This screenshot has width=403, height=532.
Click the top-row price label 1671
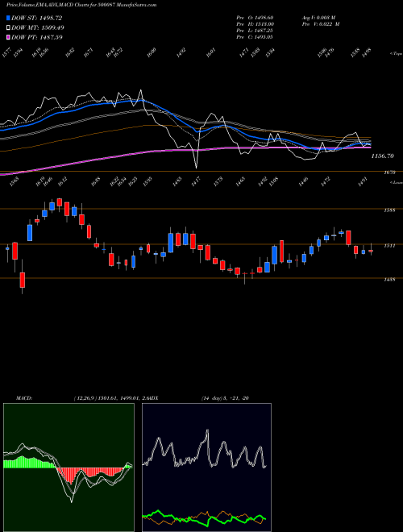click(88, 53)
